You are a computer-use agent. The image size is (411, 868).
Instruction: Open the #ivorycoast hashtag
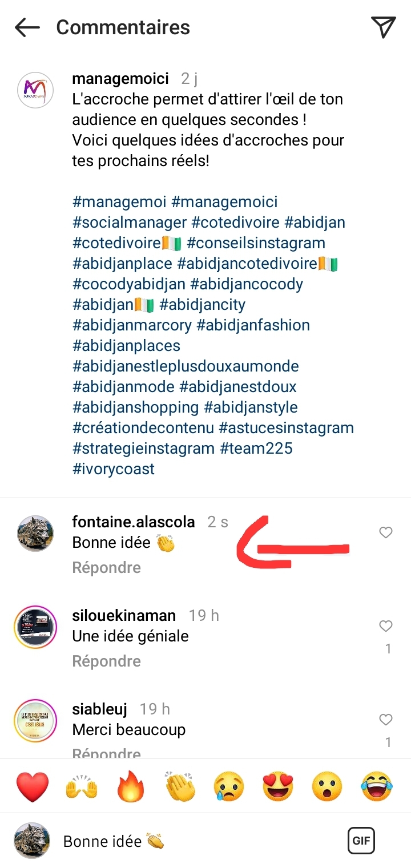114,469
